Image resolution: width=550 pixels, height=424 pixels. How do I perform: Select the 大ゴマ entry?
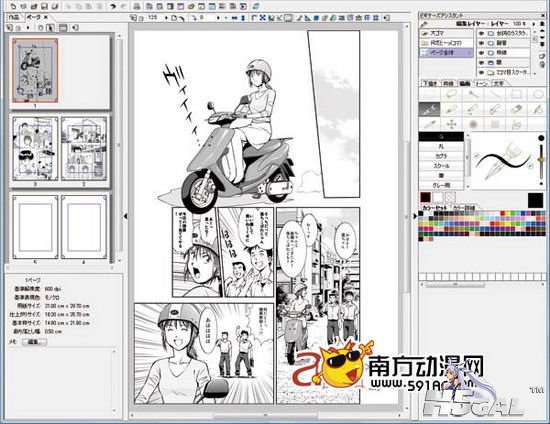click(x=447, y=33)
